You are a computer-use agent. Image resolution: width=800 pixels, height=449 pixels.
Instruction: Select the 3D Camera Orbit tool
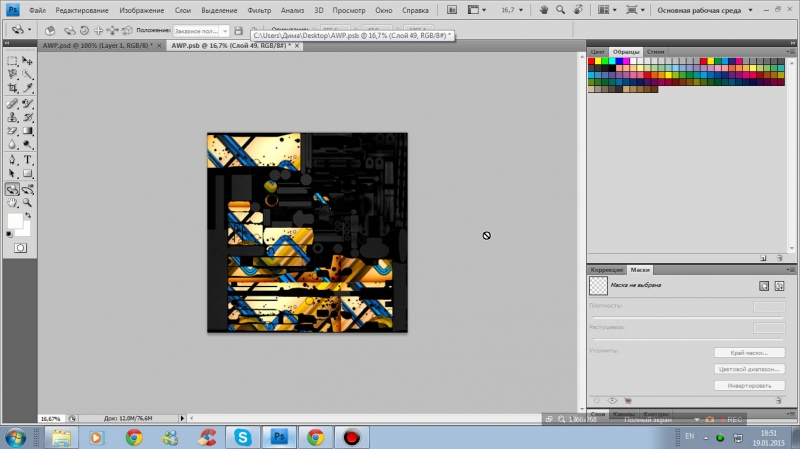tap(28, 190)
